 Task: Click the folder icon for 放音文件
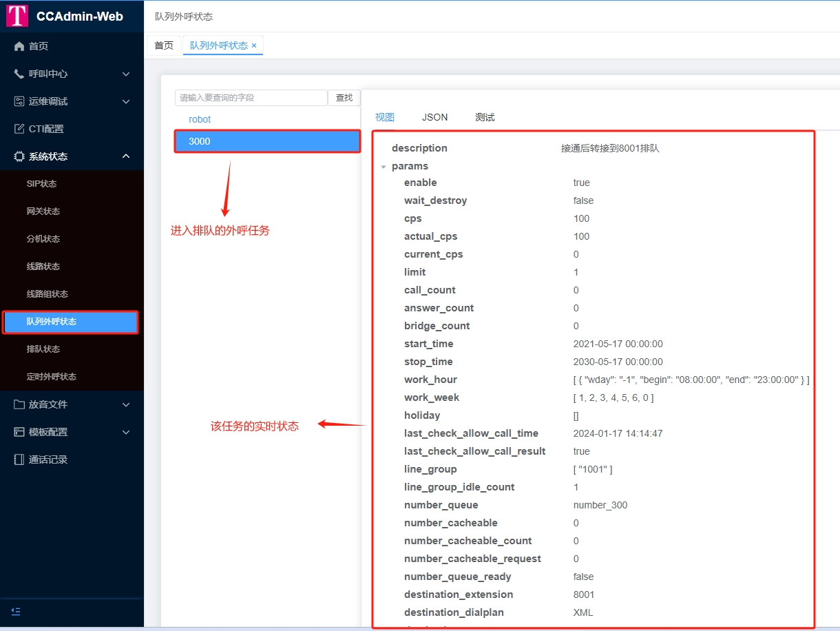tap(19, 404)
